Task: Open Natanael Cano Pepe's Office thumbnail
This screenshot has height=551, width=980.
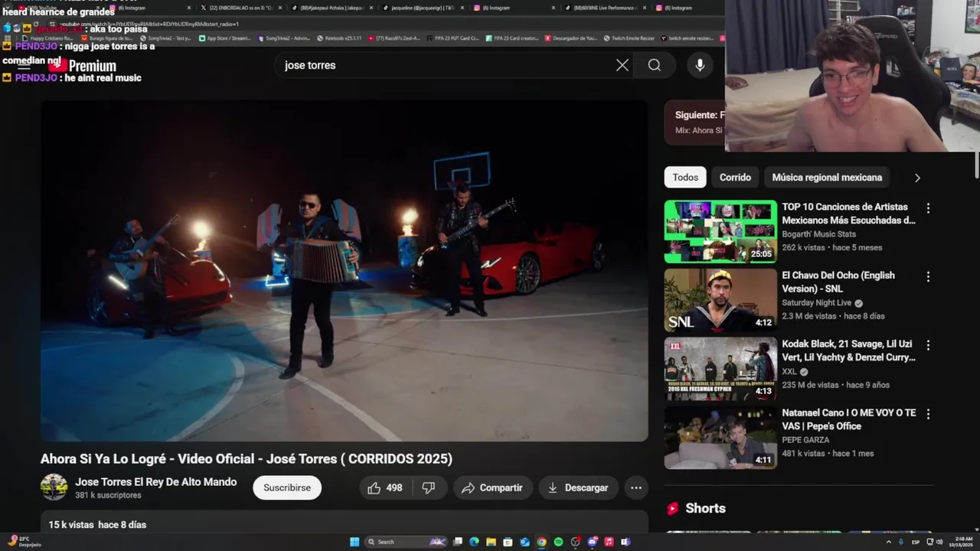Action: tap(720, 438)
